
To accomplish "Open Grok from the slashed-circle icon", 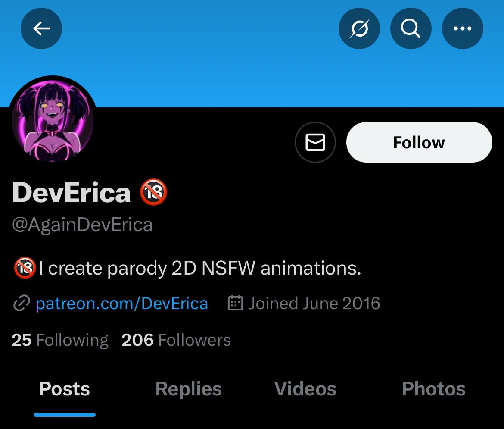I will 359,29.
